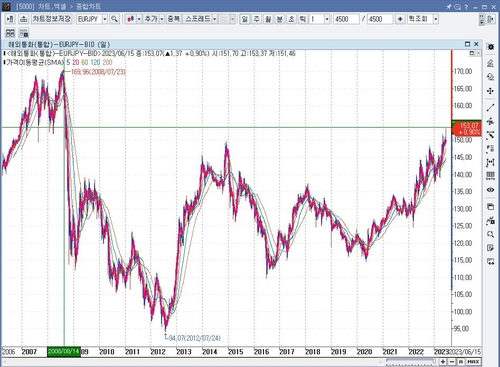Toggle the pin icon in title bar
500x367 pixels.
(449, 6)
